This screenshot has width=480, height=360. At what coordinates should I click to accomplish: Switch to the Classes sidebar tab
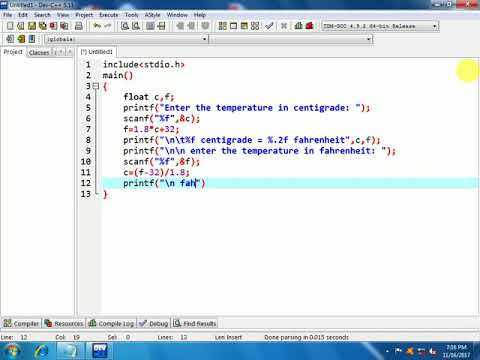click(39, 53)
